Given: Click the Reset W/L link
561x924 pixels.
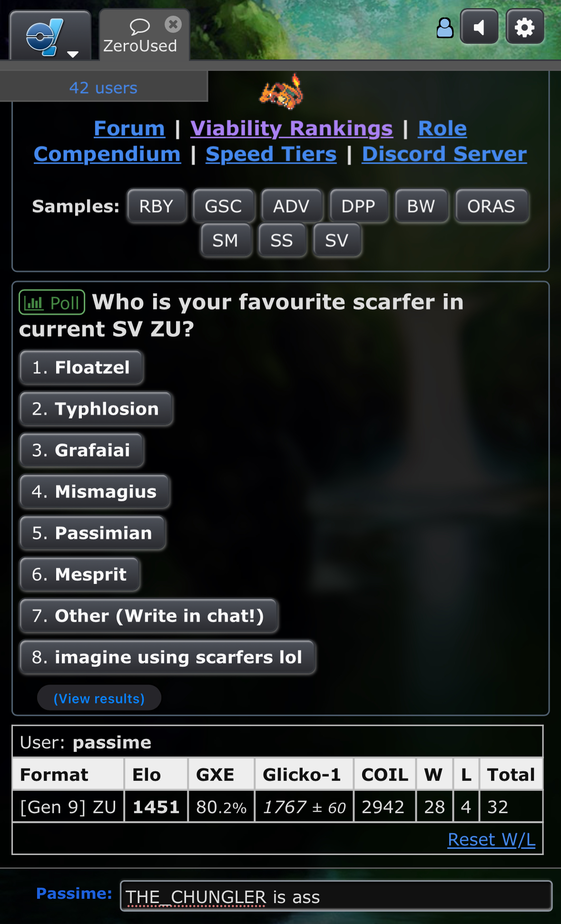Looking at the screenshot, I should [492, 839].
